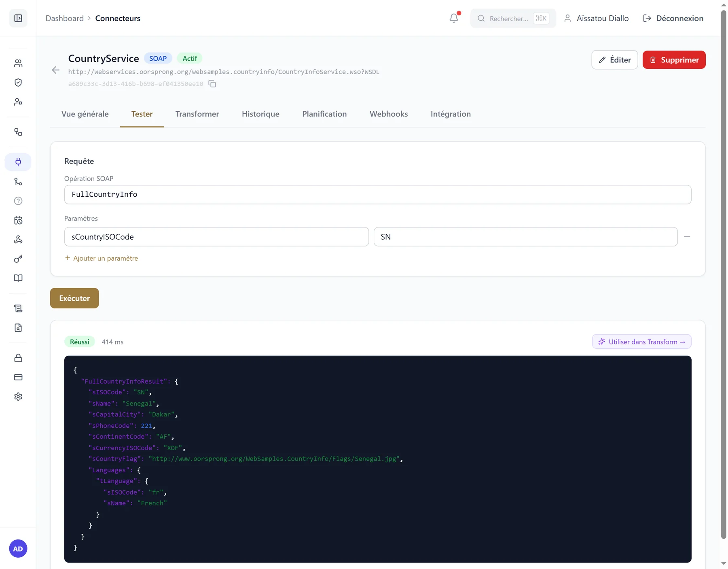This screenshot has height=569, width=728.
Task: Open the Planification tab
Action: click(x=324, y=114)
